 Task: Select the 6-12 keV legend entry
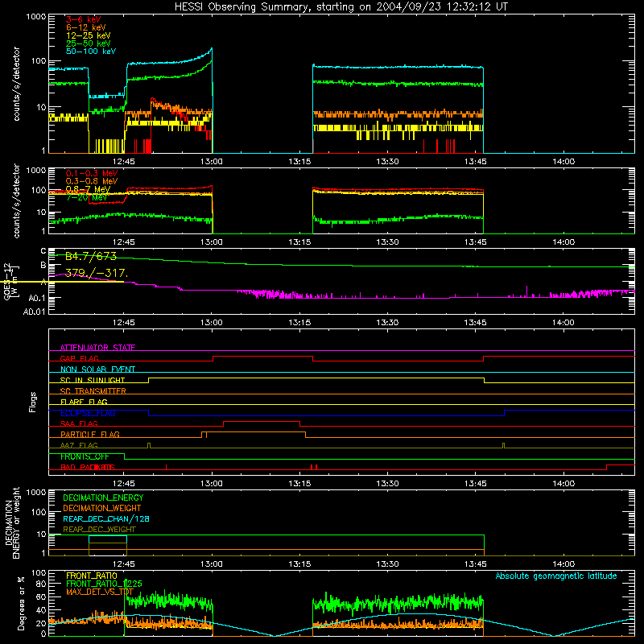coord(86,27)
